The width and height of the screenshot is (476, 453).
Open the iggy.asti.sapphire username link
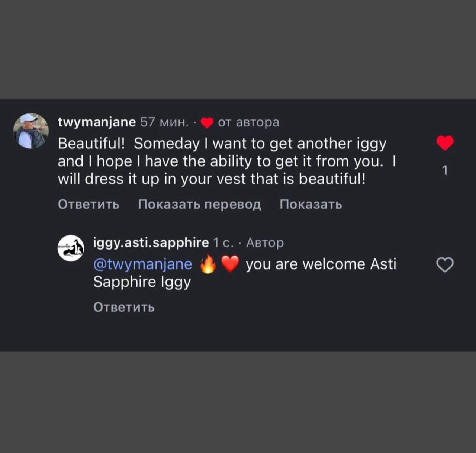[x=151, y=242]
